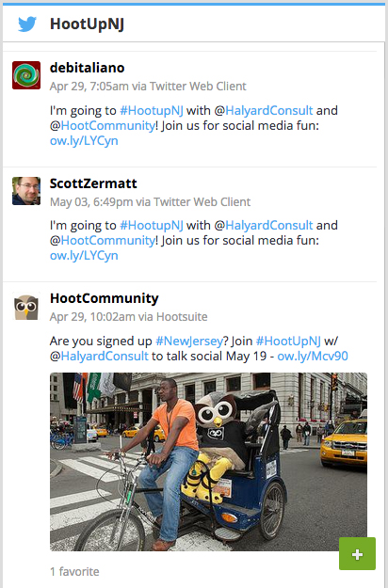Open Apr 29, 7:05am tweet timestamp
This screenshot has height=588, width=388.
[x=89, y=87]
